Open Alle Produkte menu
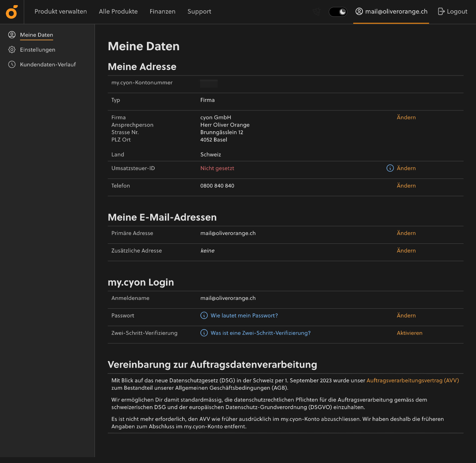 tap(118, 11)
